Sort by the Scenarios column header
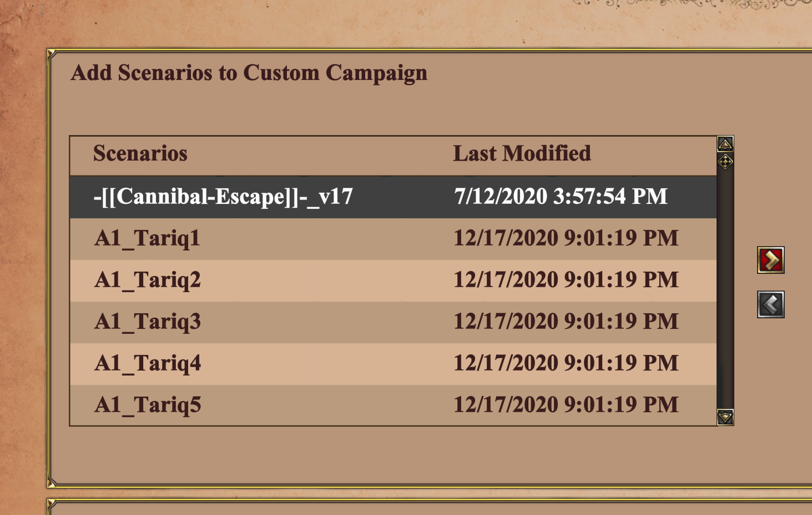Image resolution: width=812 pixels, height=515 pixels. (140, 153)
